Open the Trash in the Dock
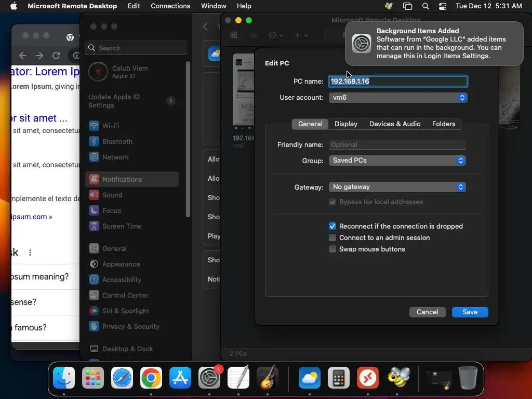Screen dimensions: 532x399 tap(468, 378)
